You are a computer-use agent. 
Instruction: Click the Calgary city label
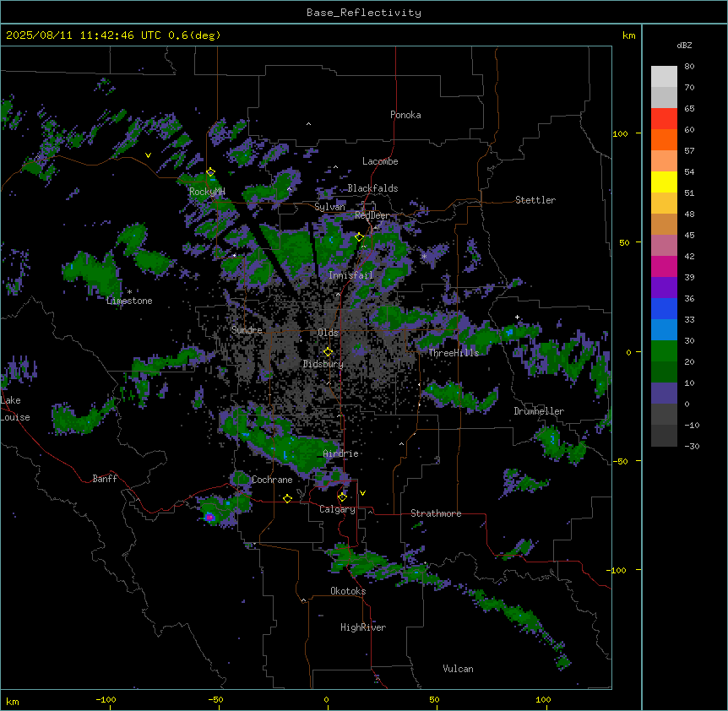[337, 509]
